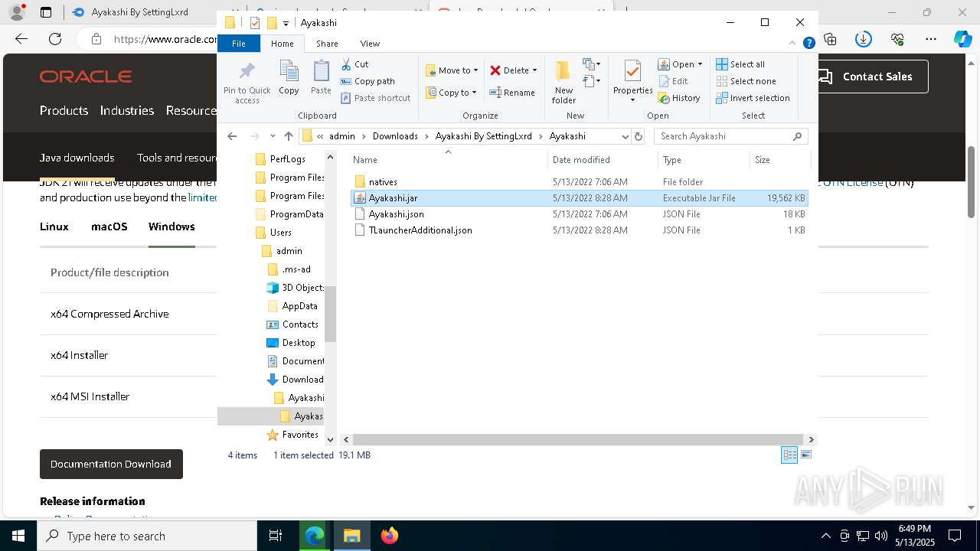Expand Delete options dropdown

534,70
